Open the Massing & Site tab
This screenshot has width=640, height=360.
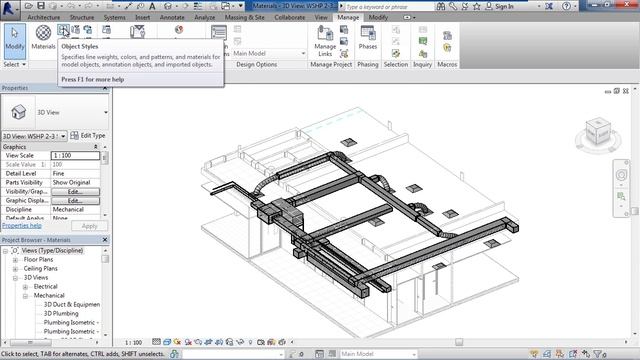(244, 18)
